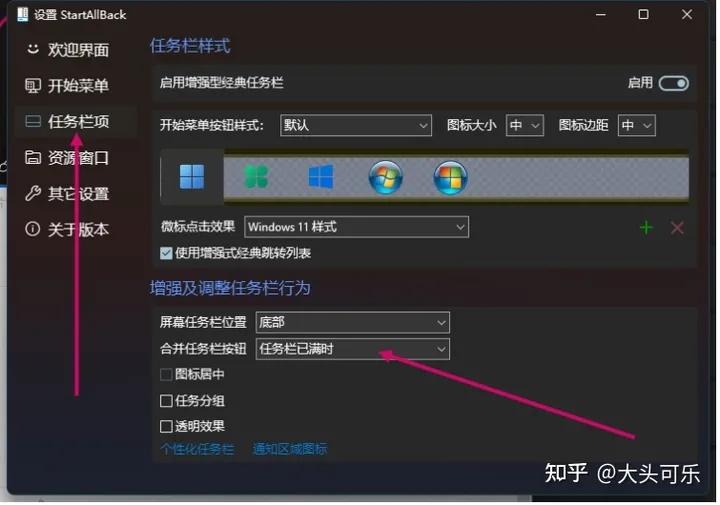Open the 屏幕任务栏位置 dropdown

click(352, 322)
